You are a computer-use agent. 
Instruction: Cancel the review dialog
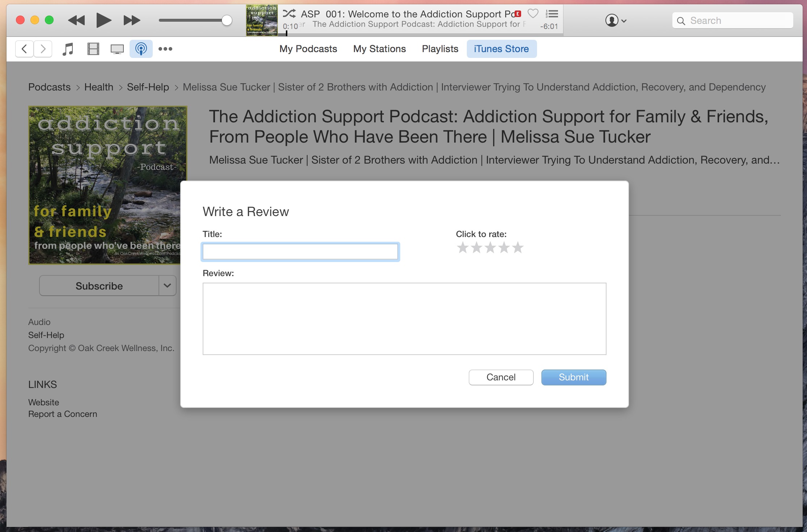point(501,377)
